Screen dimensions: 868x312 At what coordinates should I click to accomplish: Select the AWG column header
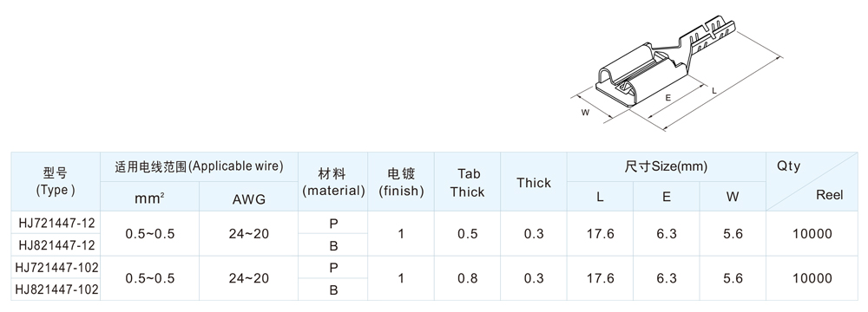click(x=248, y=198)
